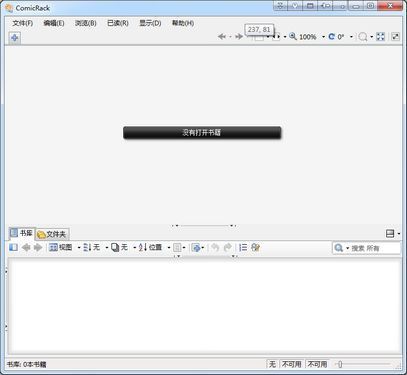
Task: Click the blue plus icon below the 文件 menu
Action: [x=14, y=38]
